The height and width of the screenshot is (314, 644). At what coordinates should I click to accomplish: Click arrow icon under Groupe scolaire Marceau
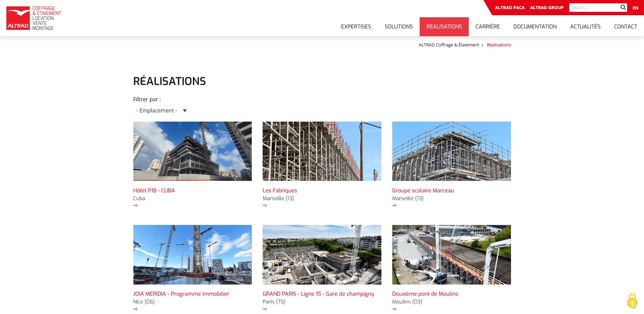[394, 206]
